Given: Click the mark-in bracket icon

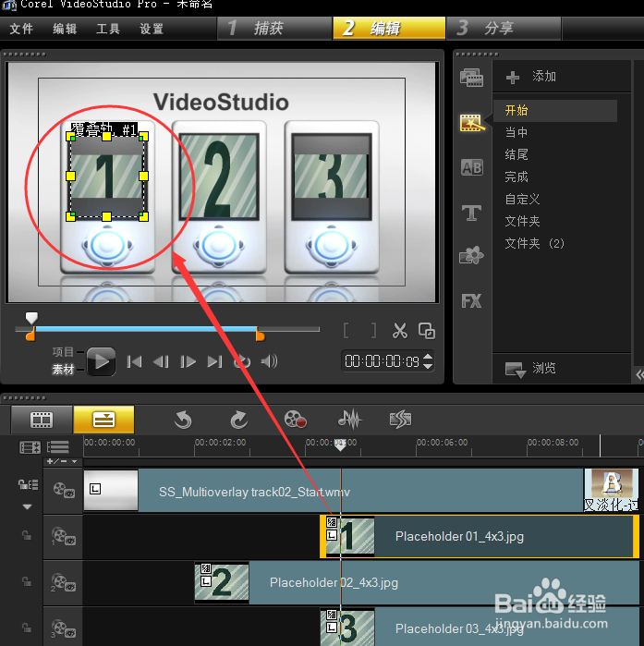Looking at the screenshot, I should coord(346,331).
